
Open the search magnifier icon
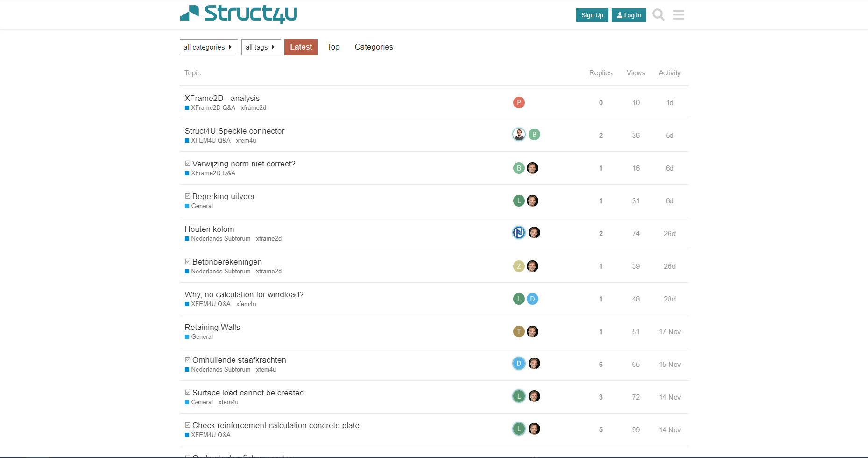(658, 15)
